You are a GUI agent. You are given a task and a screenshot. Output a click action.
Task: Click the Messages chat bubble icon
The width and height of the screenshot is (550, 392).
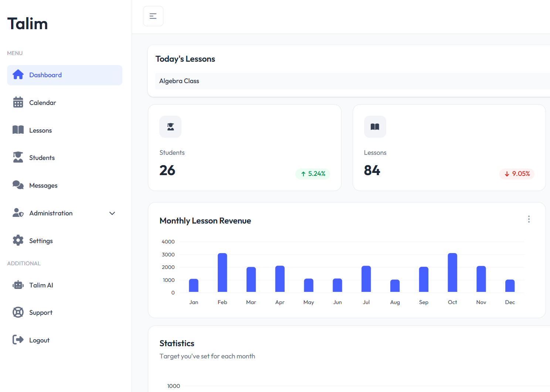pyautogui.click(x=18, y=185)
